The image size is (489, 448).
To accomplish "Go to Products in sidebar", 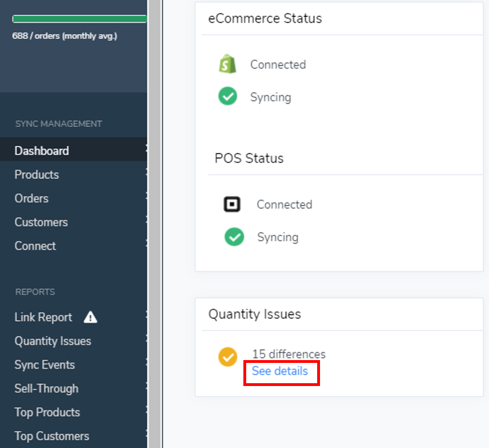I will click(37, 175).
